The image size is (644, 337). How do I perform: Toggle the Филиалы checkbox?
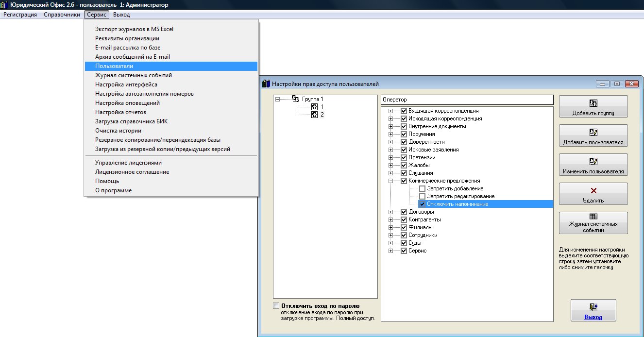point(404,227)
